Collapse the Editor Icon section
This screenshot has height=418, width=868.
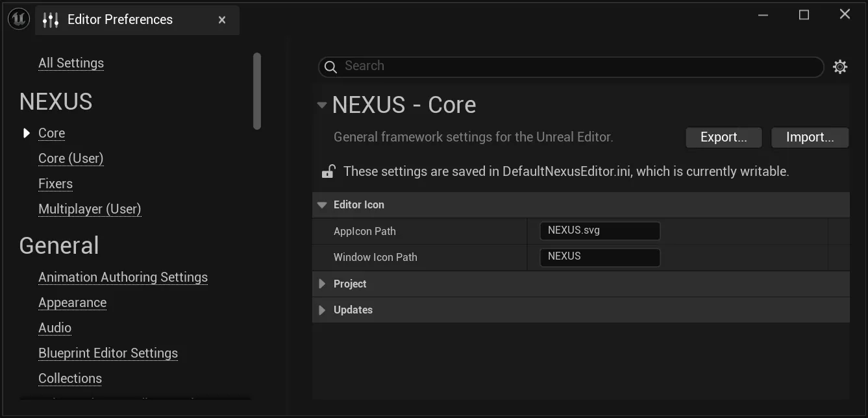322,204
